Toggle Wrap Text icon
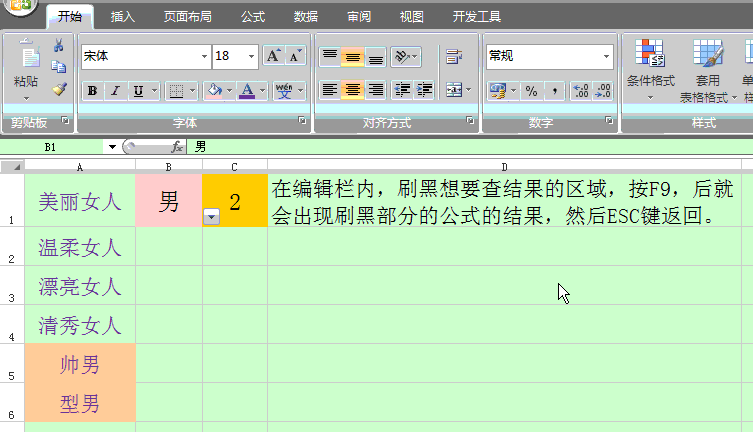 (454, 57)
